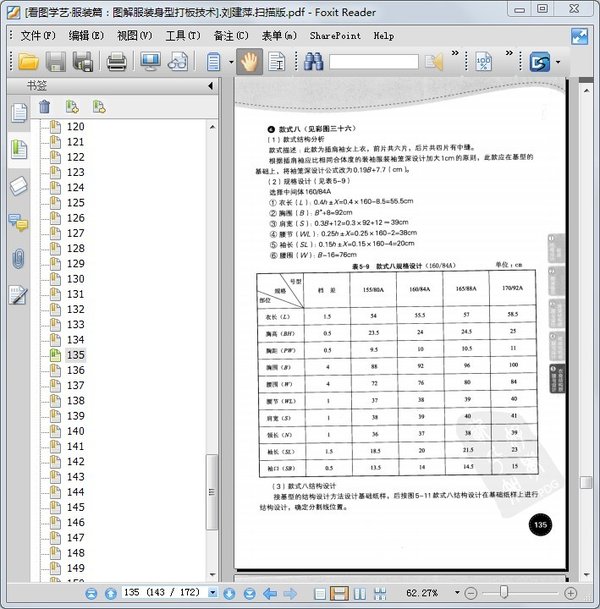Click the Print icon in toolbar
600x609 pixels.
pos(116,62)
